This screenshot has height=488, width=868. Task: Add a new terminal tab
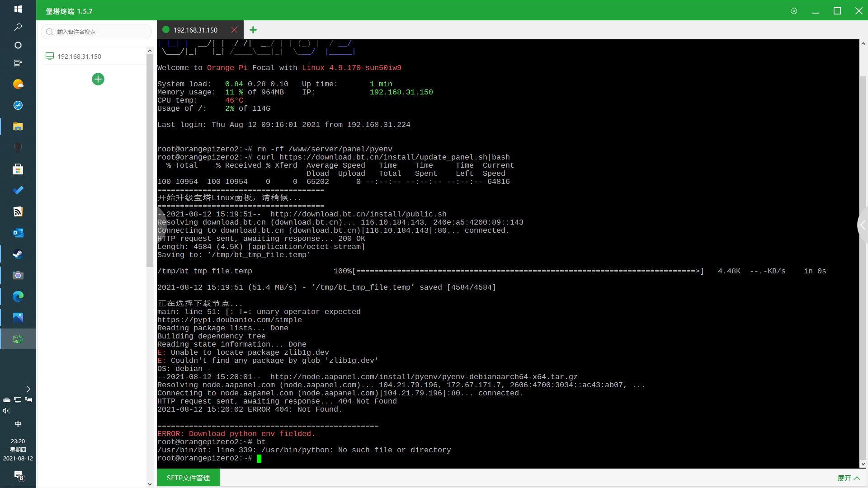(253, 30)
